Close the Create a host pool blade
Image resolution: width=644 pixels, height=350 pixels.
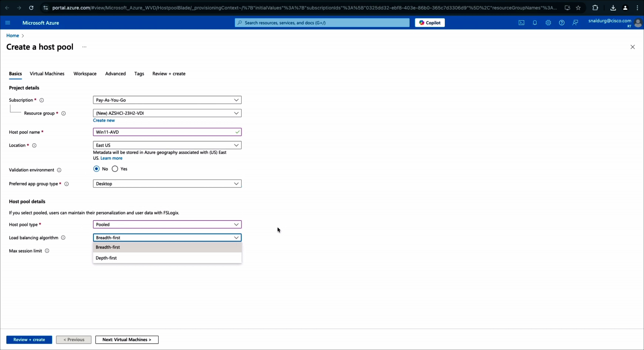[633, 47]
